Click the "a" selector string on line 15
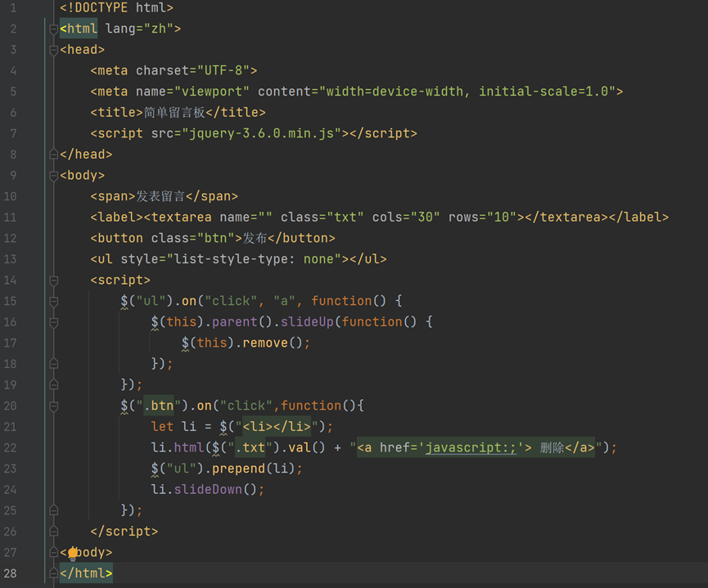The height and width of the screenshot is (588, 708). pos(285,301)
